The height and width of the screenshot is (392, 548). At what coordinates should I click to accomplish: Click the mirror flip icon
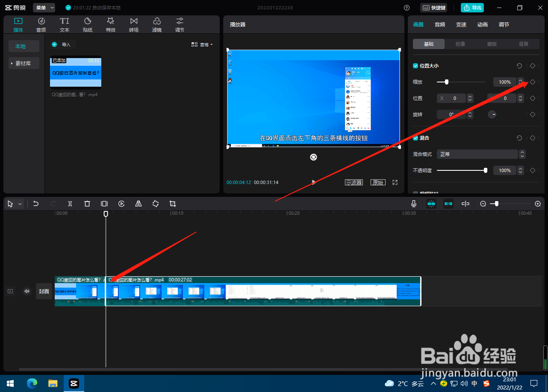point(138,204)
